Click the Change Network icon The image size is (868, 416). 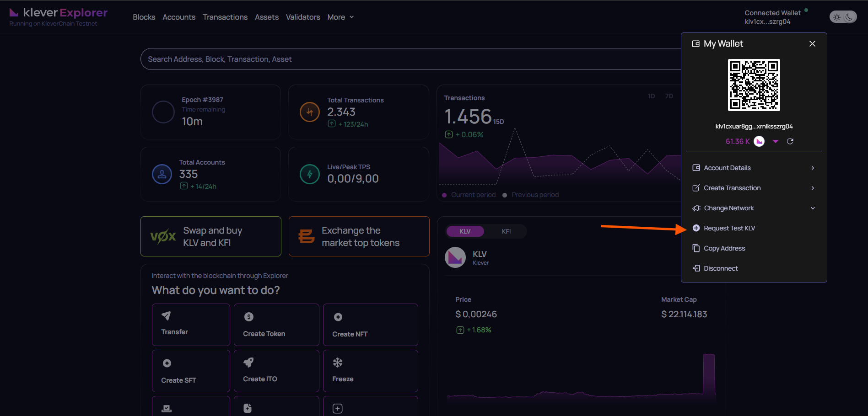click(x=696, y=208)
